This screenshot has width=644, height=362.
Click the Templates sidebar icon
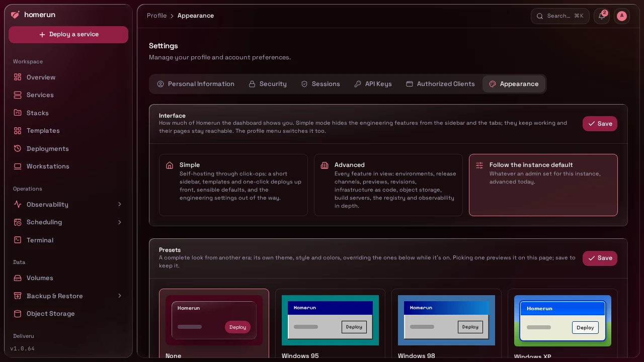pos(18,131)
